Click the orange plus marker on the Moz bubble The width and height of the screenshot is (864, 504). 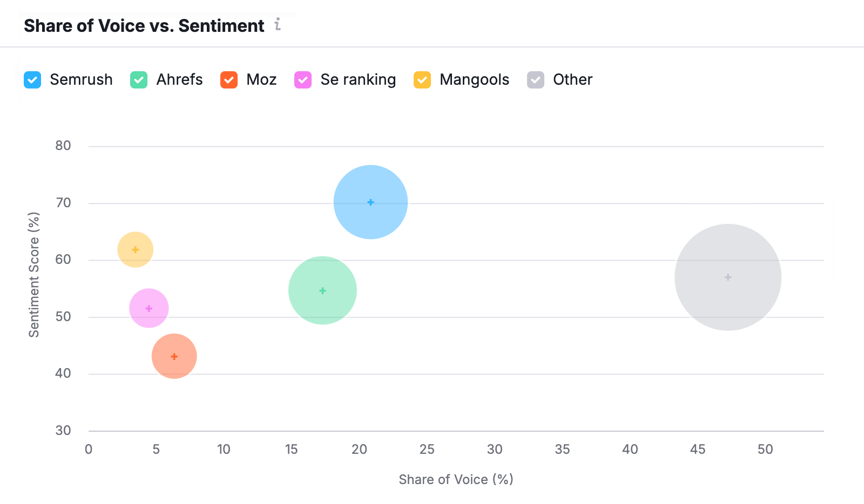[174, 356]
